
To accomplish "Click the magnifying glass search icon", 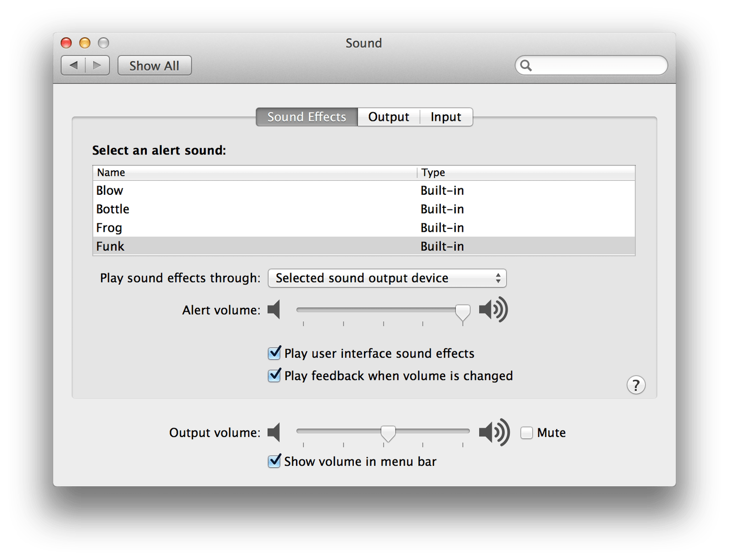I will tap(526, 65).
